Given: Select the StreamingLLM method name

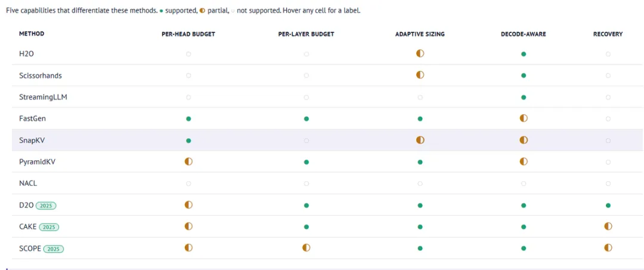Looking at the screenshot, I should click(43, 97).
